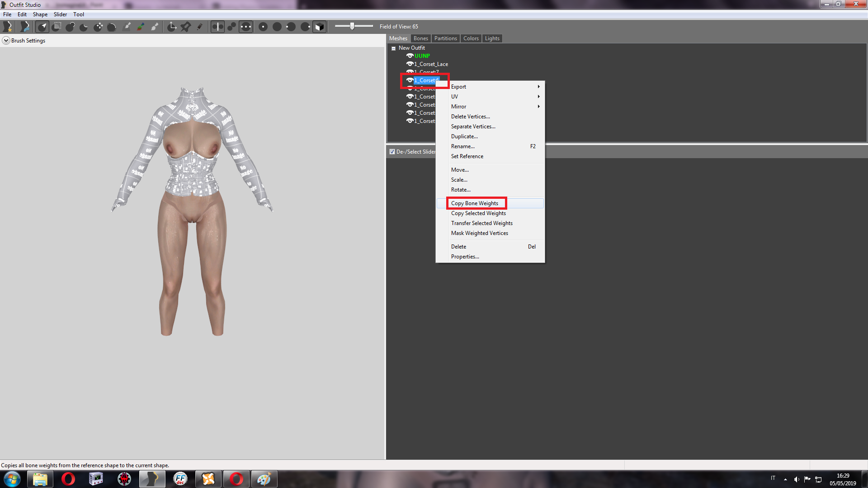Click the New Project toolbar icon
Screen dimensions: 868x488
pos(8,27)
